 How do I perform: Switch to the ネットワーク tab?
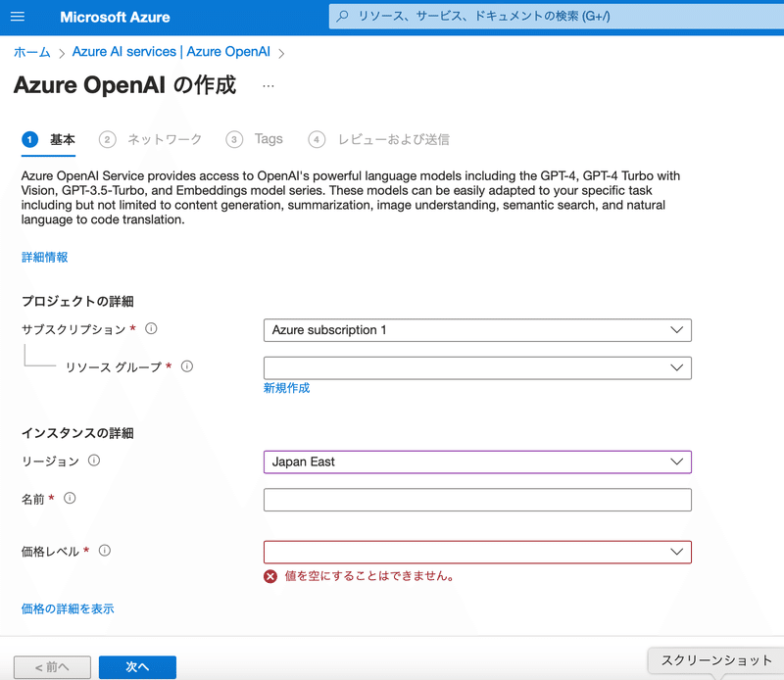151,139
